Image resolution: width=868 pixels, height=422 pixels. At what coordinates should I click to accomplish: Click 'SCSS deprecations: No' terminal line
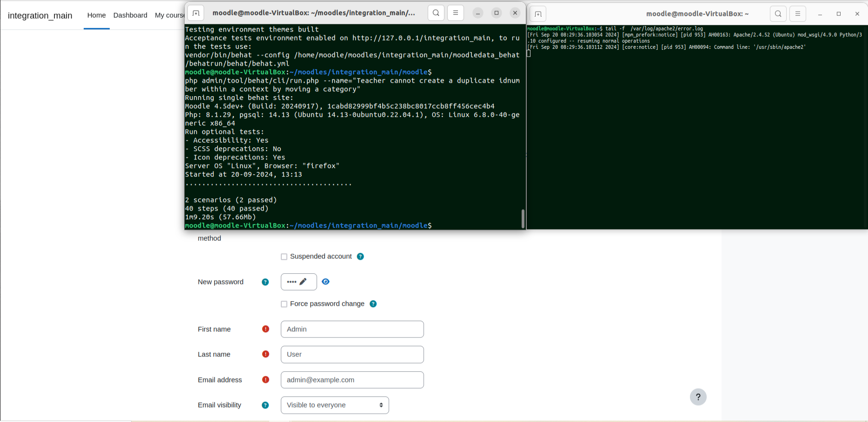[x=233, y=149]
